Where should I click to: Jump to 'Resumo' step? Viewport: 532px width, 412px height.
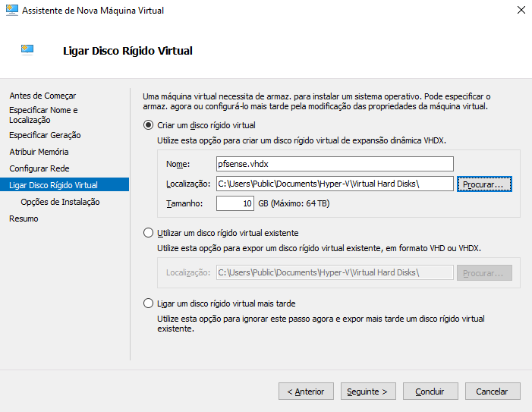[24, 219]
